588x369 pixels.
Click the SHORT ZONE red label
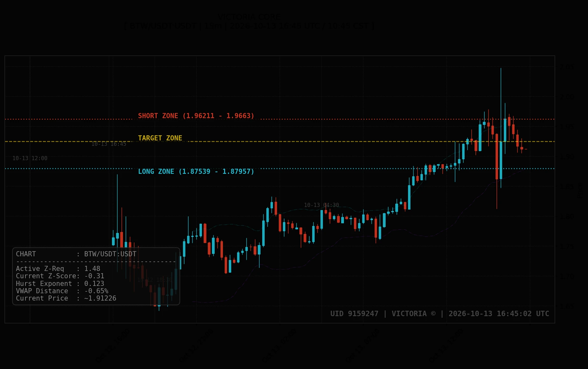tap(196, 116)
